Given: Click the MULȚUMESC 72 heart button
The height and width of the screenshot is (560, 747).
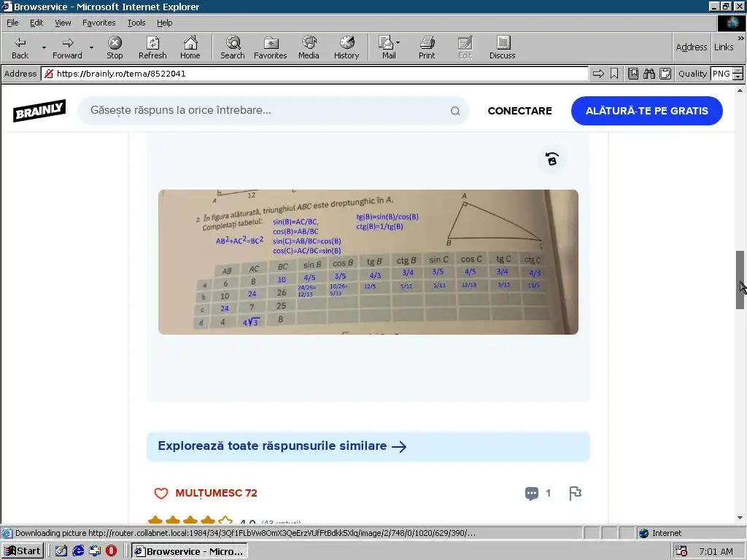Looking at the screenshot, I should tap(205, 493).
